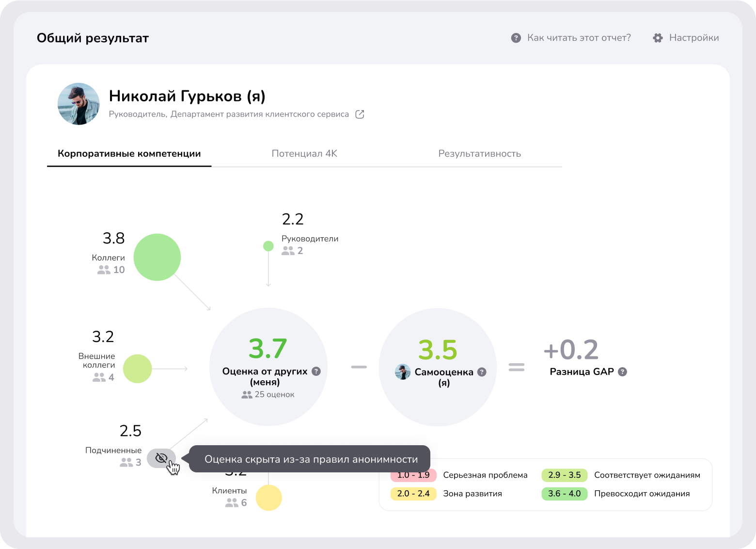Click the yellow Клиенты circle
756x549 pixels.
tap(268, 498)
